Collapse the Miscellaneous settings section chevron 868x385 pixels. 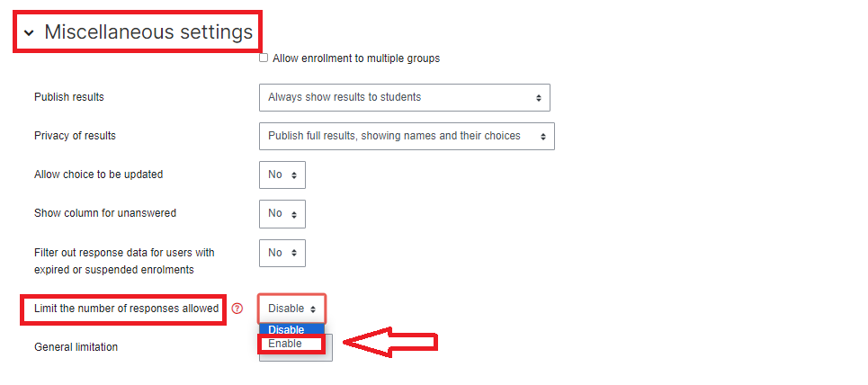coord(29,33)
